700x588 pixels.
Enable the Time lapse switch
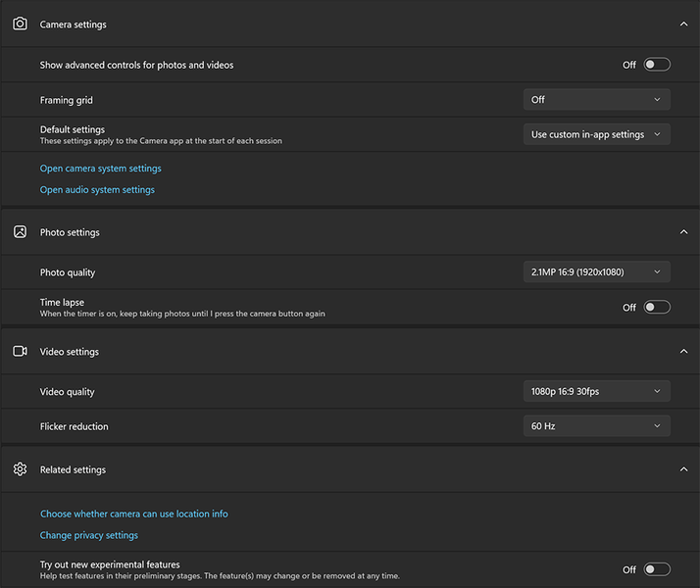[x=657, y=307]
